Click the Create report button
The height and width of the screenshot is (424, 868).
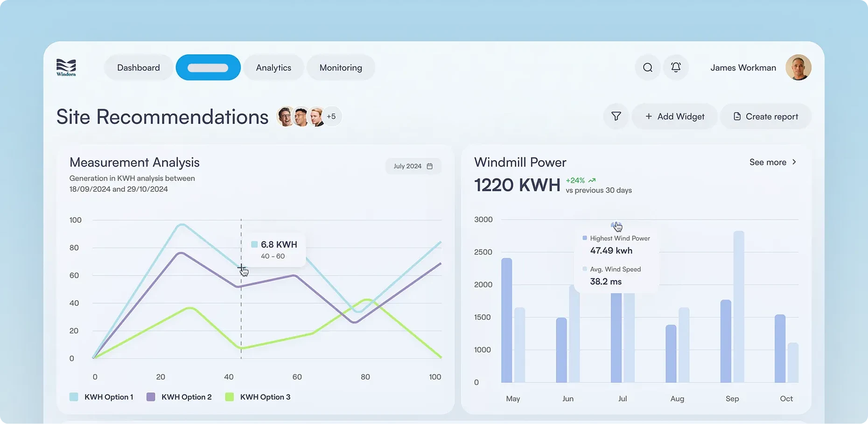pos(765,116)
